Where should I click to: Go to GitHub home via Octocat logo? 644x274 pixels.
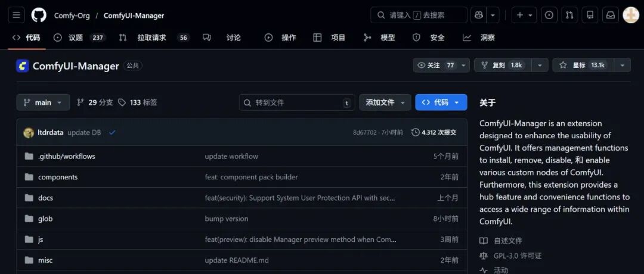[39, 15]
